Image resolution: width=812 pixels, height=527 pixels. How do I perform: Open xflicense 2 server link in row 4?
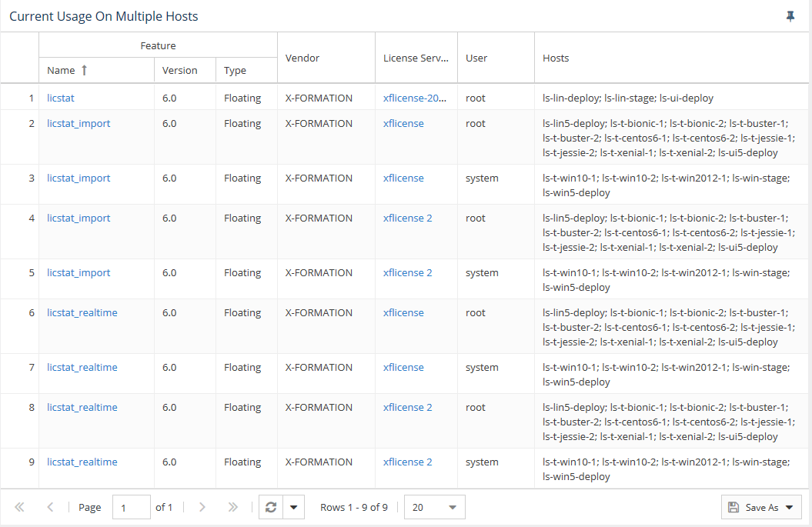click(x=408, y=218)
